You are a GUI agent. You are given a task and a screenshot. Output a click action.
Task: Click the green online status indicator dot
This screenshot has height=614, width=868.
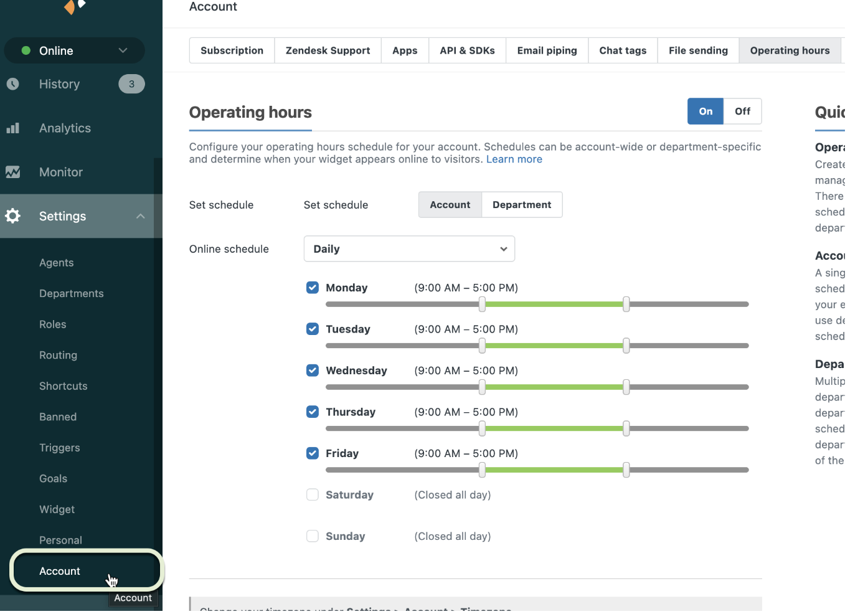pos(25,50)
